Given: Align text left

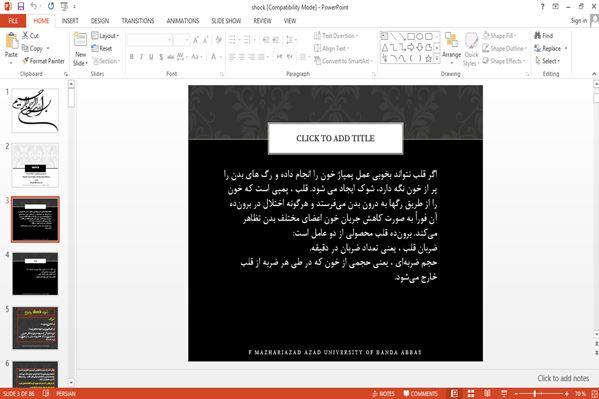Looking at the screenshot, I should click(232, 57).
